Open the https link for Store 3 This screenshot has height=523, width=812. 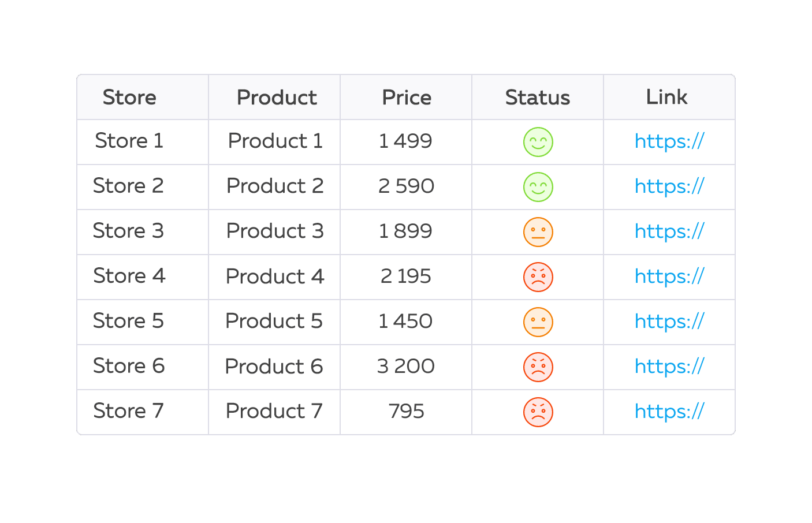click(x=669, y=231)
